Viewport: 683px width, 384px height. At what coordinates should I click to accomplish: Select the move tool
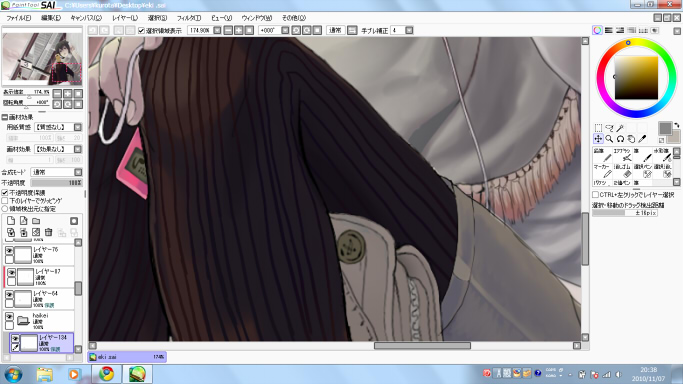click(598, 139)
